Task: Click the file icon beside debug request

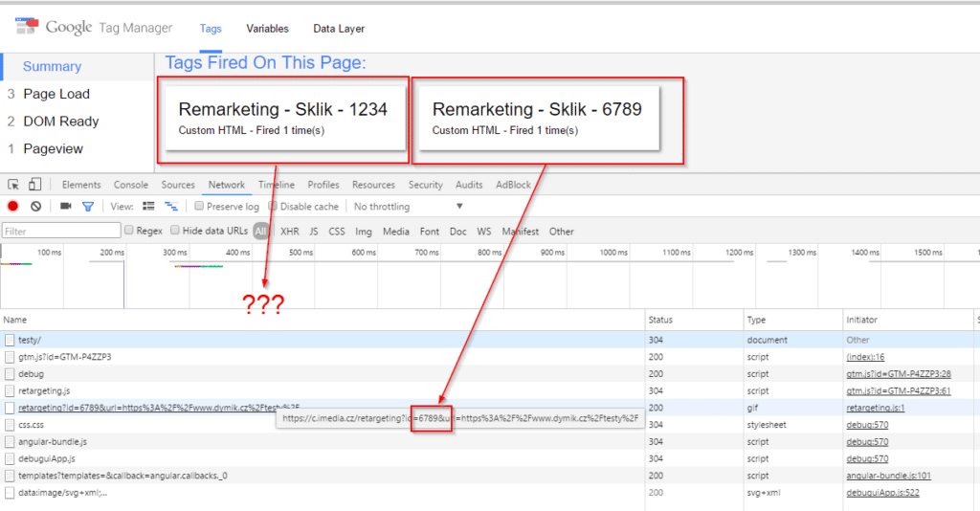Action: pyautogui.click(x=10, y=374)
